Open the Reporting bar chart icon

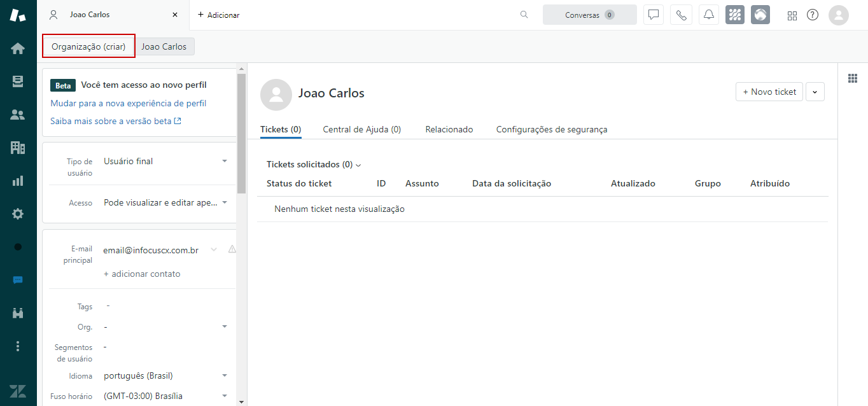coord(18,181)
